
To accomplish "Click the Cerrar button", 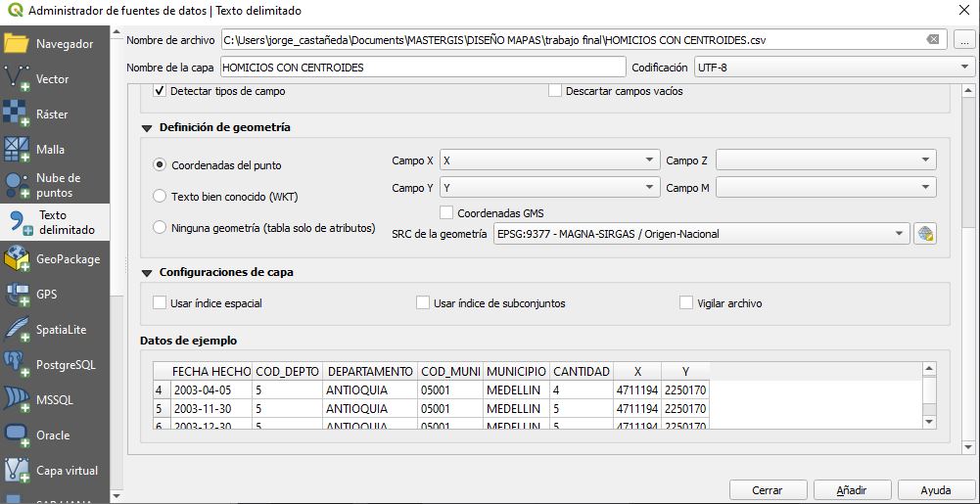I will (x=768, y=490).
